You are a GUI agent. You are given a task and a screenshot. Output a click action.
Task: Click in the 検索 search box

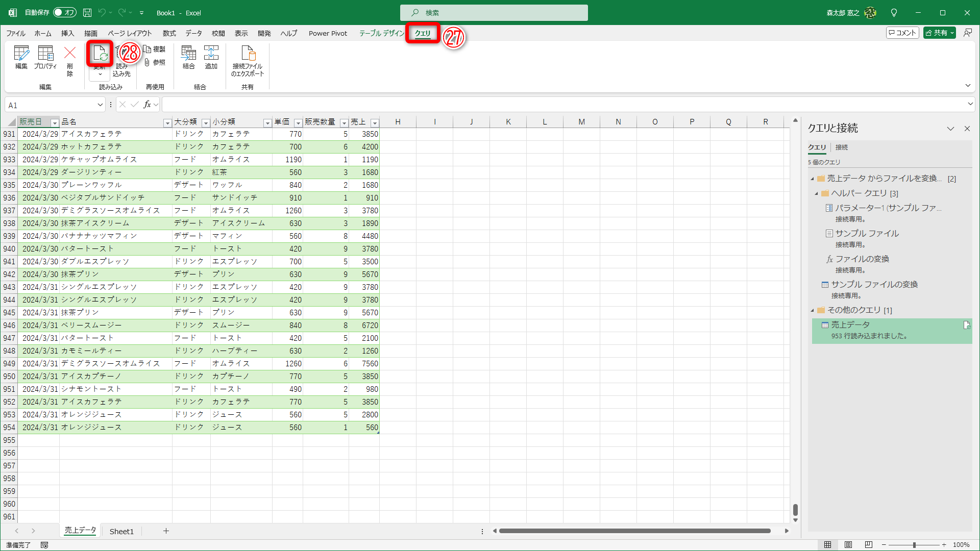494,13
